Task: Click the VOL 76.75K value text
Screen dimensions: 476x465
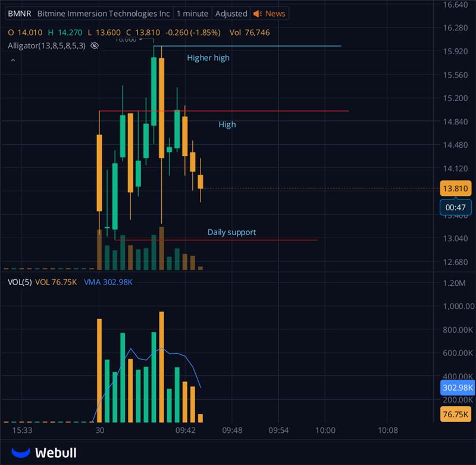Action: coord(56,282)
